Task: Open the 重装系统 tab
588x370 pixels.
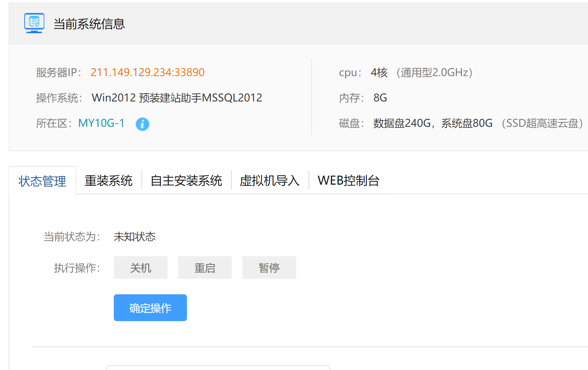Action: click(109, 181)
